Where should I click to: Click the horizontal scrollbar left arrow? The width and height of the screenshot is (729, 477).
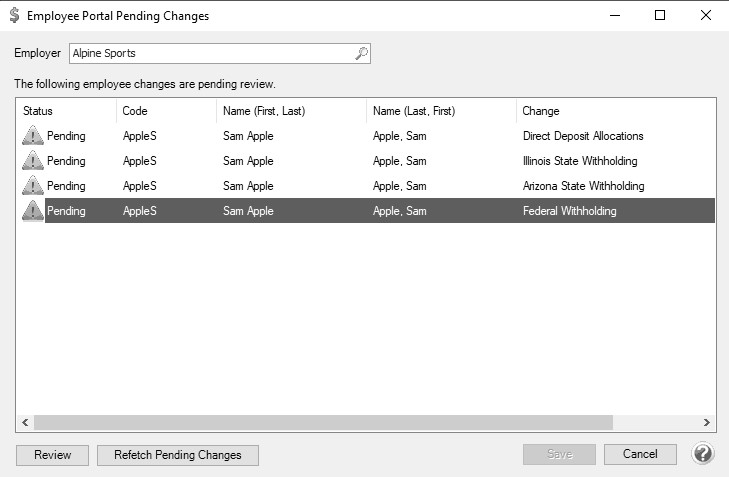(25, 423)
